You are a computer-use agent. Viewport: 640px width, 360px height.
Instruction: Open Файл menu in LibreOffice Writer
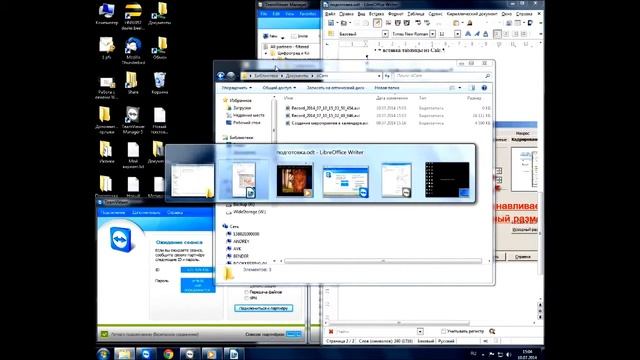coord(330,14)
